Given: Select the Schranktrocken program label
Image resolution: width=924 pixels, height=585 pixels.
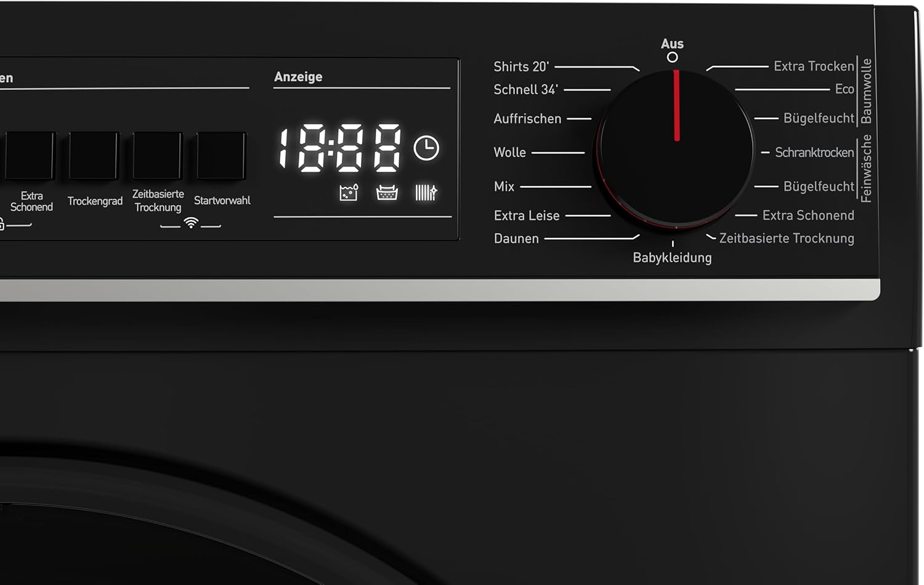Looking at the screenshot, I should 814,152.
